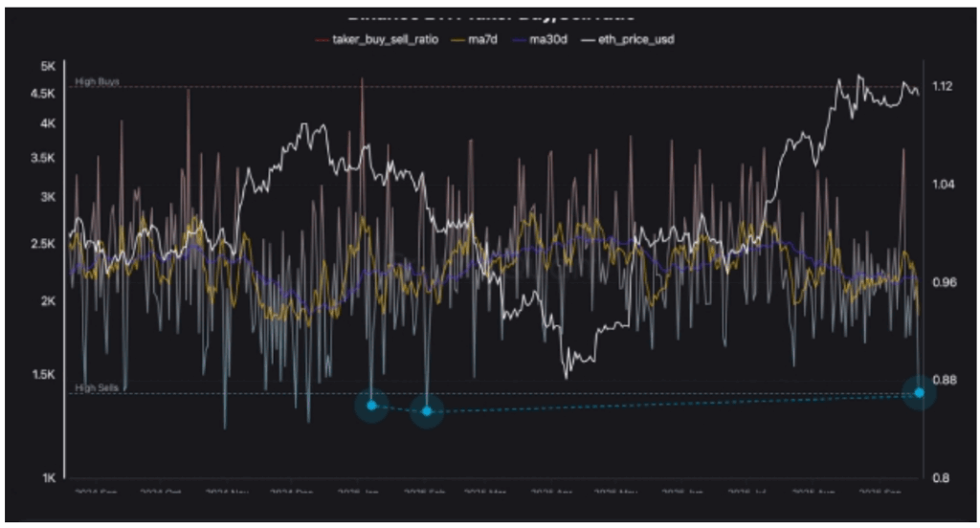Click the "High Buys" threshold label
The width and height of the screenshot is (980, 528).
[97, 81]
